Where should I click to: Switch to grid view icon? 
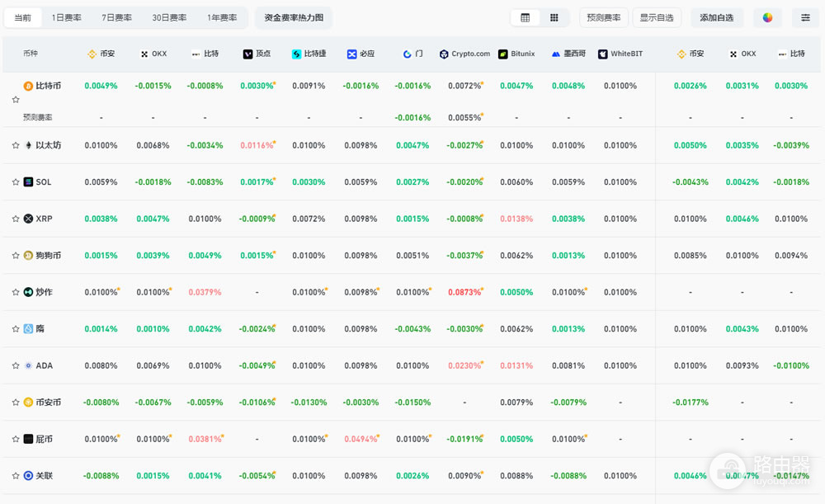554,17
